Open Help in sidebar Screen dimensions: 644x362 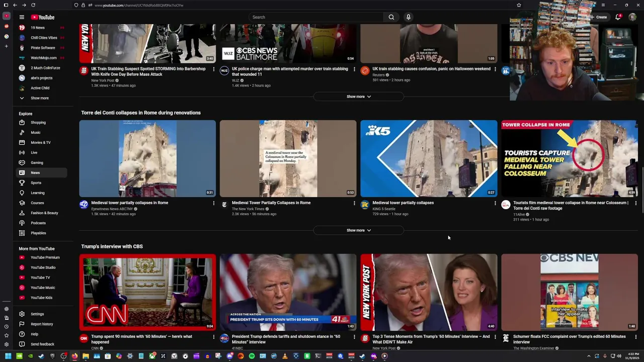coord(41,334)
